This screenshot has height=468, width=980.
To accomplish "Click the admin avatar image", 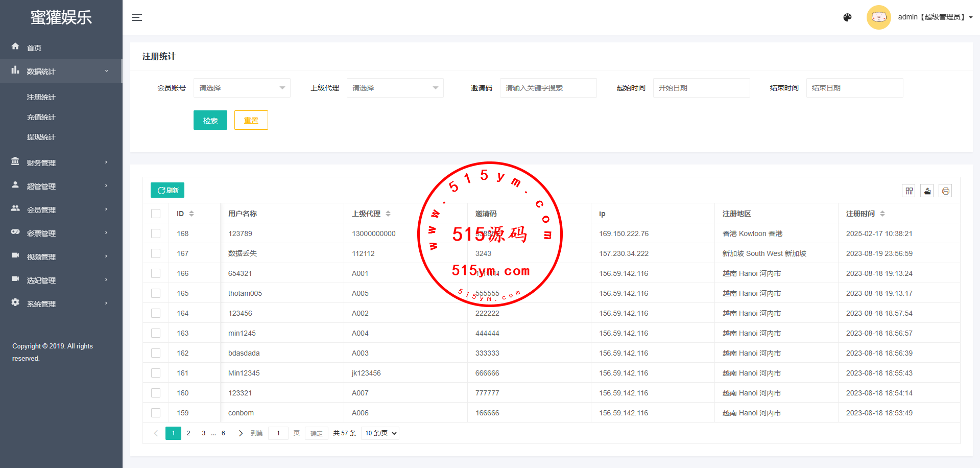I will 878,17.
